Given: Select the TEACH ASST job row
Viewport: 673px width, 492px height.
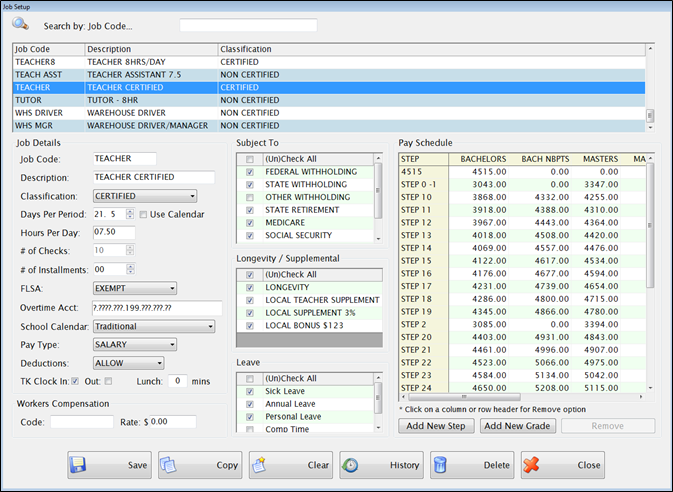Looking at the screenshot, I should [x=329, y=75].
